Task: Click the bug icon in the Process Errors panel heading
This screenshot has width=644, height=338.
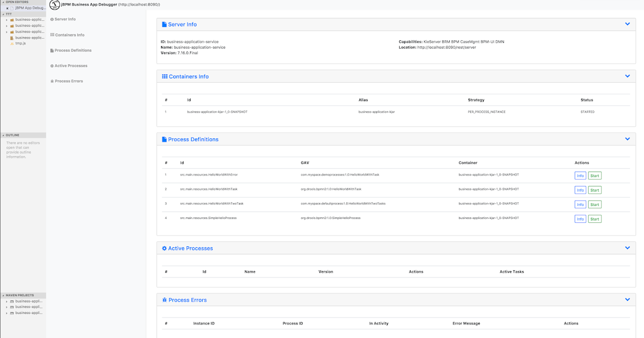Action: pyautogui.click(x=165, y=300)
